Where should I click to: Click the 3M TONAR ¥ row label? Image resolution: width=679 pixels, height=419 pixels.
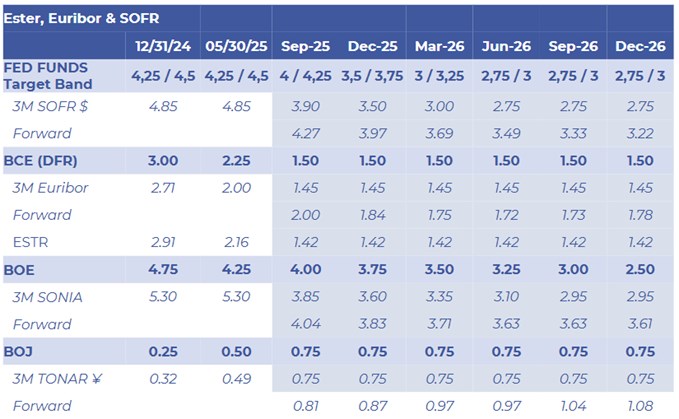pyautogui.click(x=54, y=378)
